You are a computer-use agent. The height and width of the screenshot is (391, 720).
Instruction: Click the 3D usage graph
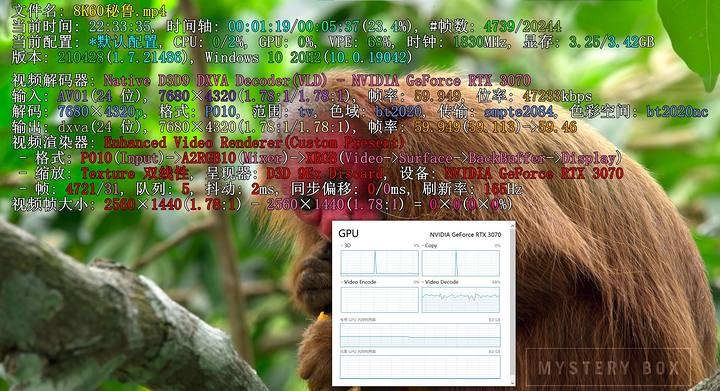pyautogui.click(x=380, y=263)
